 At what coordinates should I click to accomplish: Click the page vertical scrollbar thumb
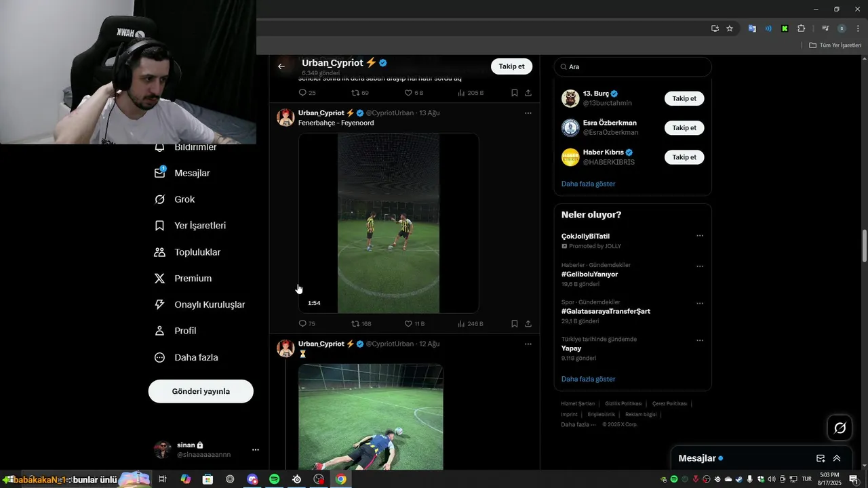(x=864, y=246)
